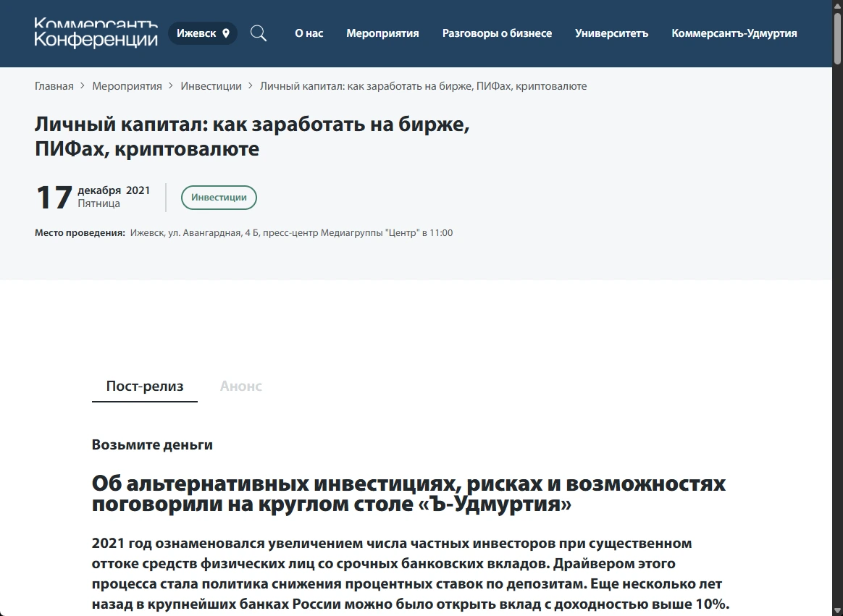Screen dimensions: 843x616
Task: Click the Место проведения label
Action: (80, 233)
